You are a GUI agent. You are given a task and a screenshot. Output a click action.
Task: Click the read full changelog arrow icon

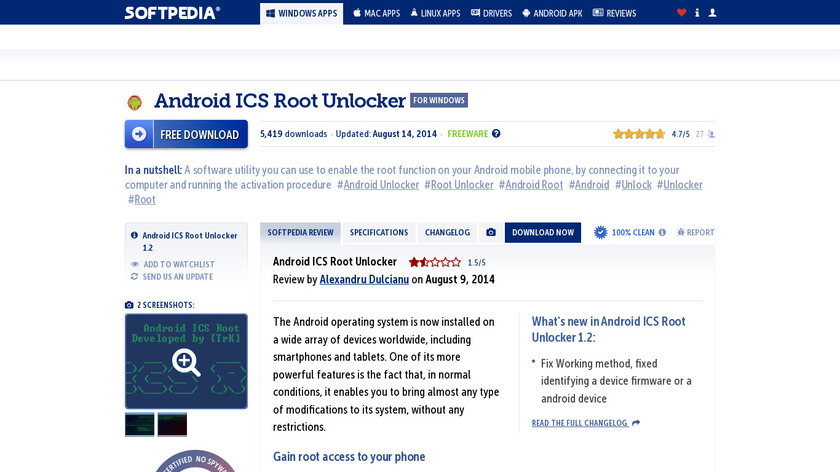[x=636, y=423]
